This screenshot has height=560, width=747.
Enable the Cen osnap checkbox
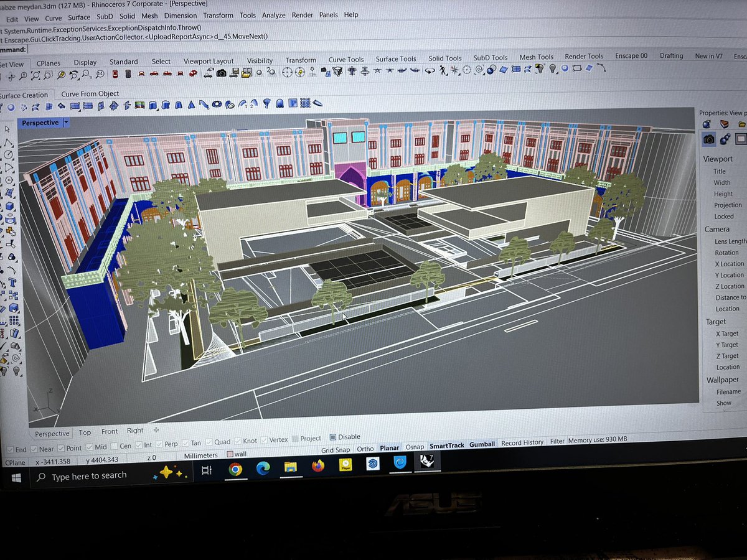click(115, 446)
